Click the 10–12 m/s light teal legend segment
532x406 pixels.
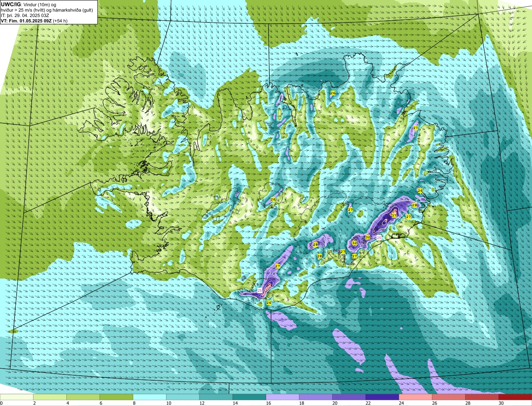[x=183, y=397]
